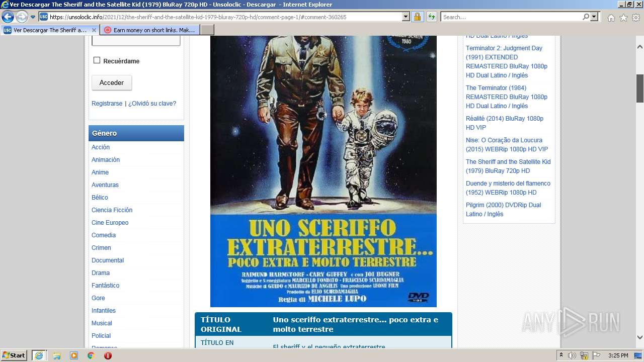Viewport: 644px width, 362px height.
Task: Open the Crimen genre link
Action: 101,248
